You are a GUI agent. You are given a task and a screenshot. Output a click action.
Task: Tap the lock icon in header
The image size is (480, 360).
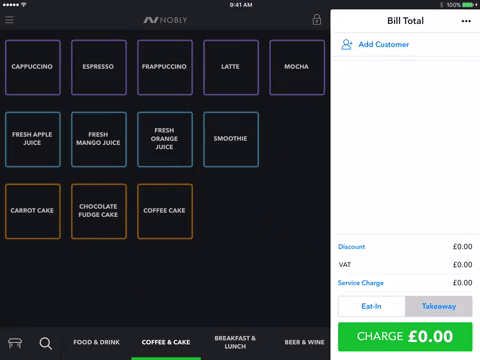point(317,20)
